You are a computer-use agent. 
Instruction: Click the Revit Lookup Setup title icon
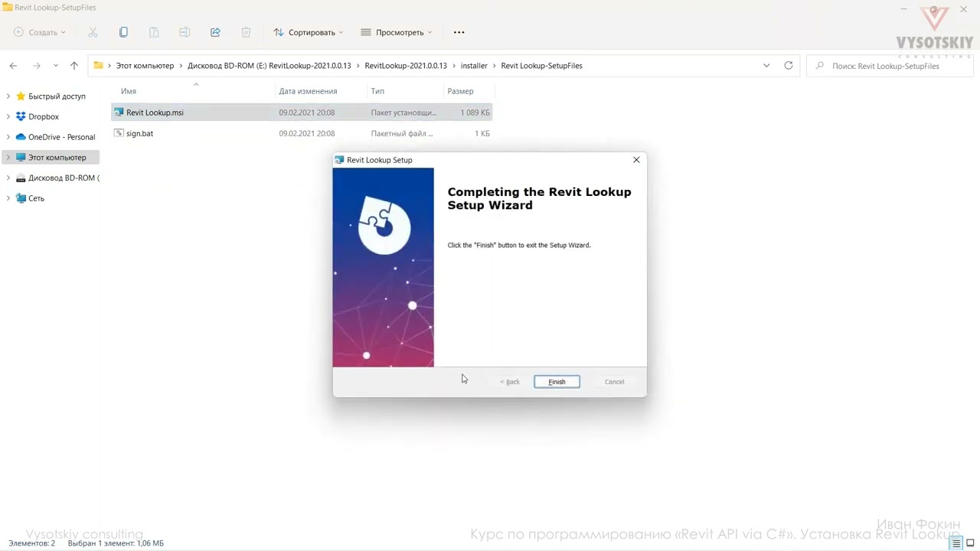(339, 160)
